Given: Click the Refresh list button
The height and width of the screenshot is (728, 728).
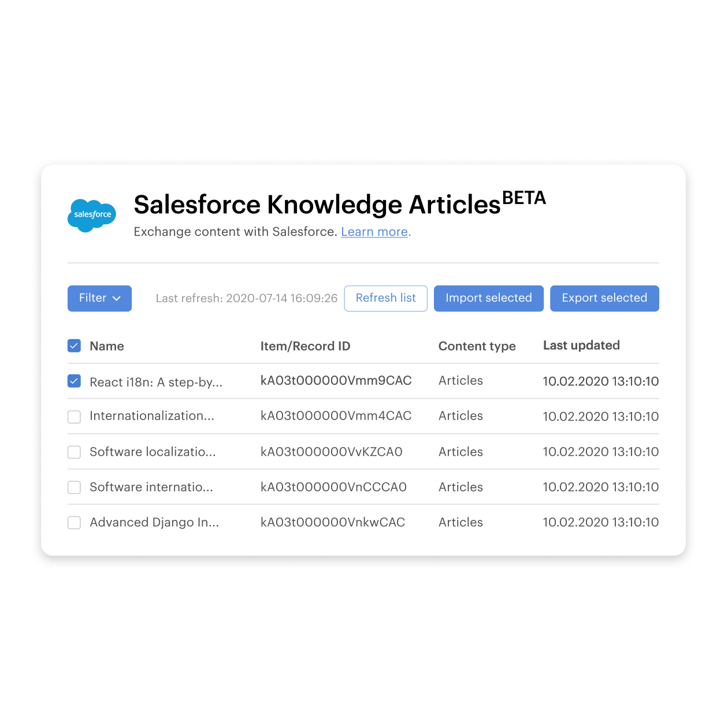Looking at the screenshot, I should pyautogui.click(x=386, y=298).
